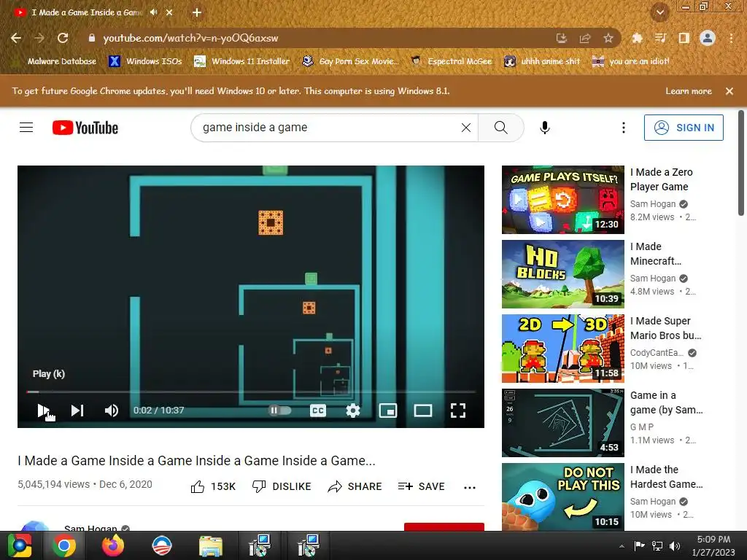Open 'I Made the Hardest Game...' video

coord(666,477)
